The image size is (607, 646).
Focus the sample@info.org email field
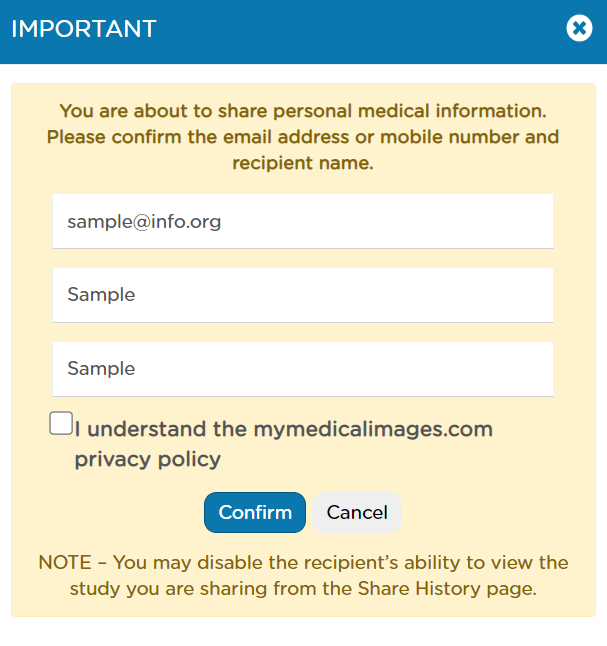[303, 221]
